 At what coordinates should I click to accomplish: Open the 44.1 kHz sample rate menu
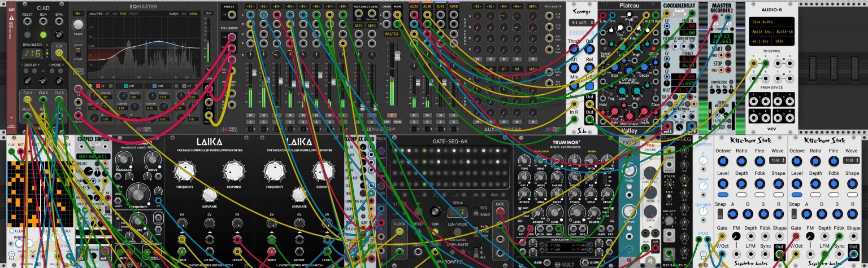[x=760, y=41]
